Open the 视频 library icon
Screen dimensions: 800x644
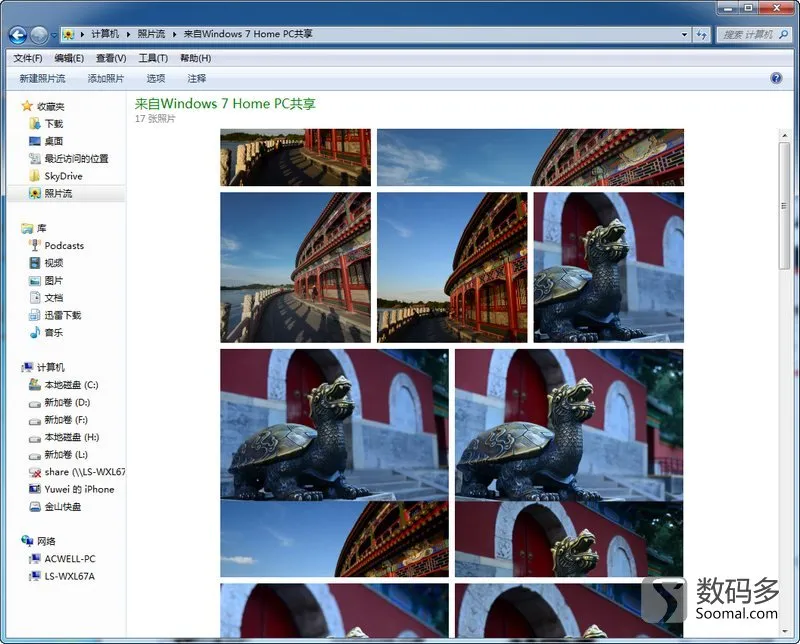[35, 263]
